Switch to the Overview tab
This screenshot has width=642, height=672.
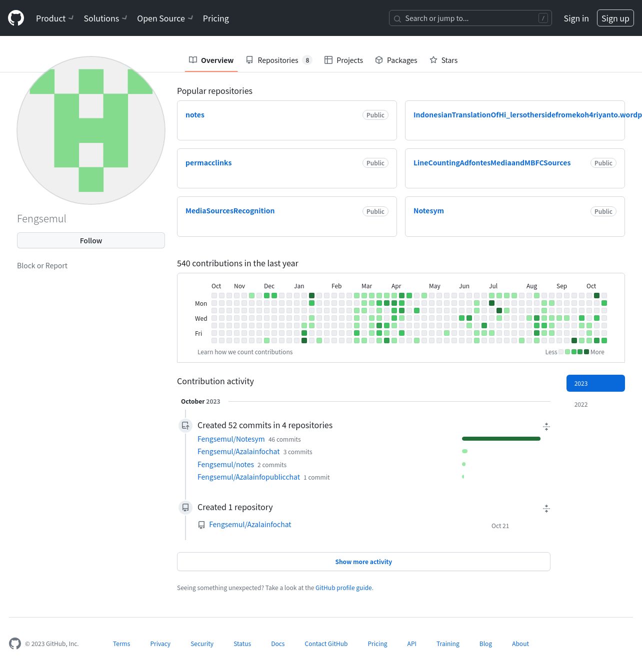click(211, 60)
